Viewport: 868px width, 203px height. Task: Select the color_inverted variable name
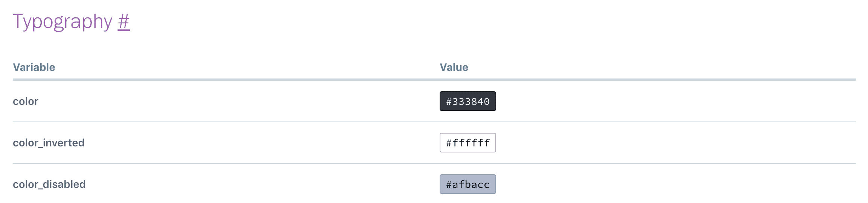[x=49, y=143]
